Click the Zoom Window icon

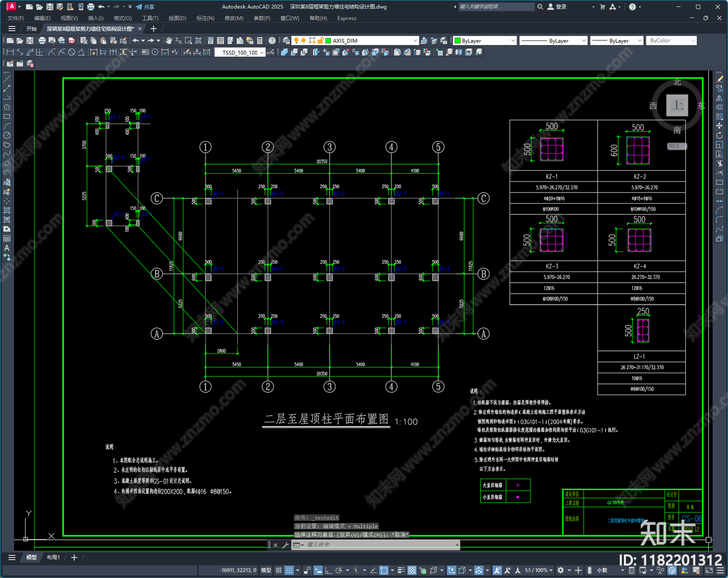click(188, 41)
